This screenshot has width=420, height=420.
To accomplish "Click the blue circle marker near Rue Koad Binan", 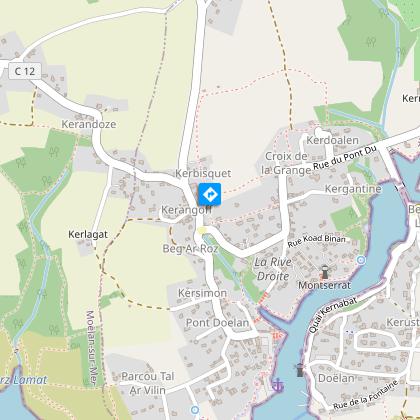I will [x=361, y=260].
